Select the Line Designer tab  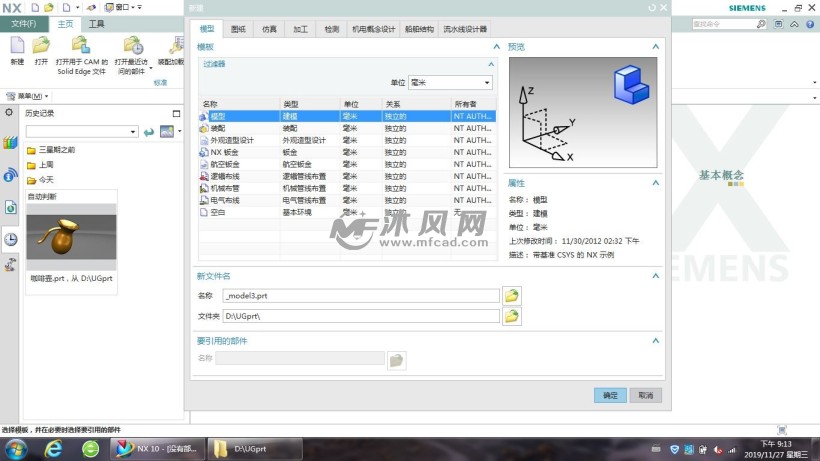(x=465, y=29)
